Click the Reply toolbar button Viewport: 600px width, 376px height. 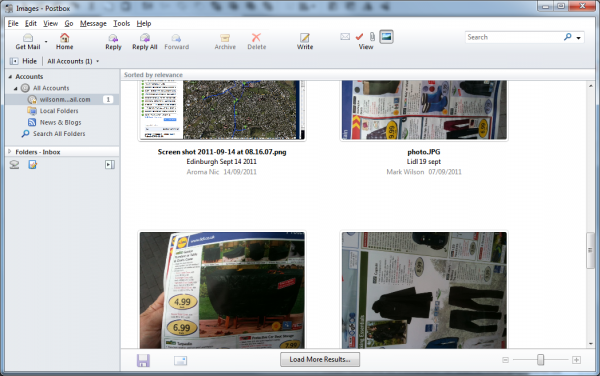tap(113, 41)
